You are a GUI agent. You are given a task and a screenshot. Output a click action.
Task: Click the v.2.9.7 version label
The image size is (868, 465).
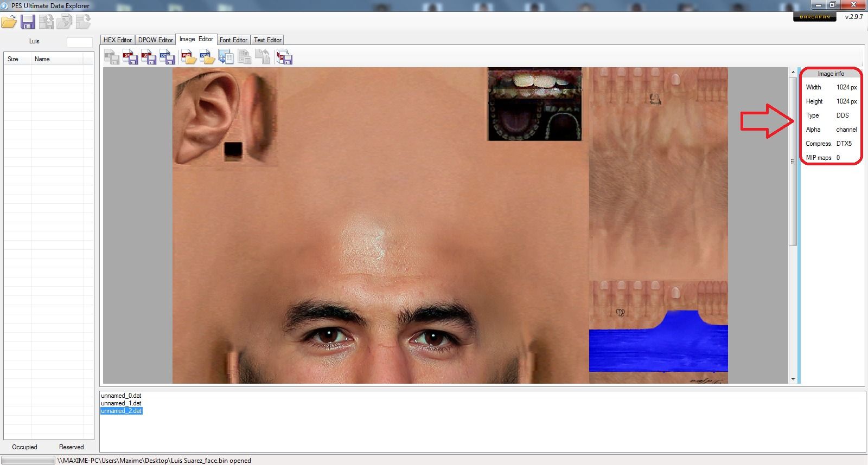click(x=854, y=17)
